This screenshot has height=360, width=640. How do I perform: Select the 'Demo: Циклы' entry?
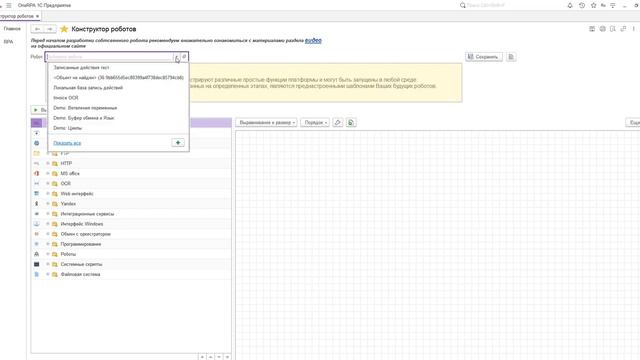tap(118, 128)
